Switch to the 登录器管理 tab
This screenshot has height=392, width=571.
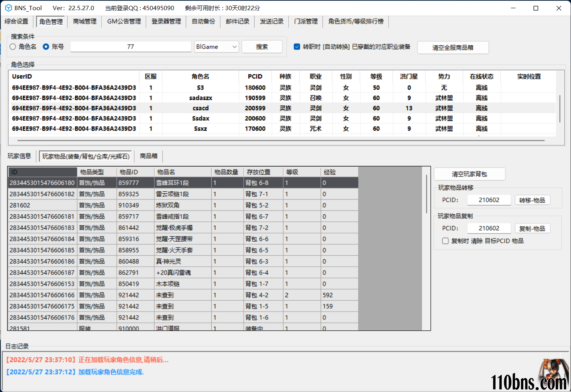tap(166, 21)
